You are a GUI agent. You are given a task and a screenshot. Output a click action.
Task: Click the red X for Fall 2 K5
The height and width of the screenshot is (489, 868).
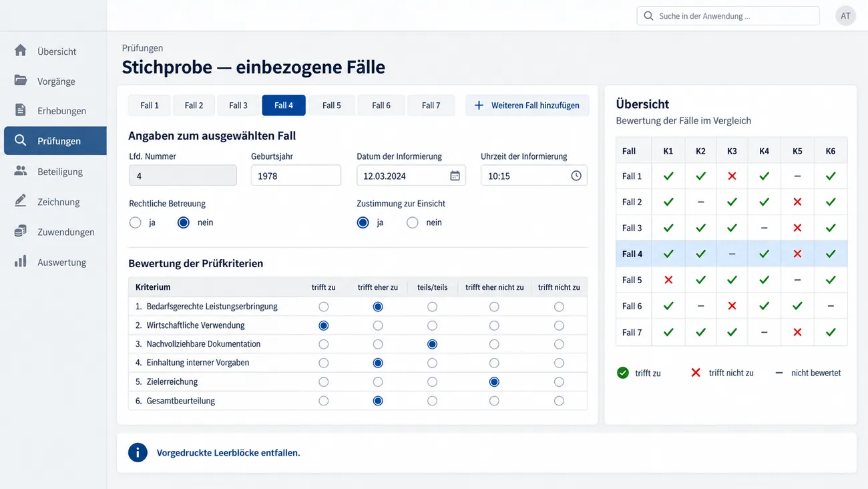click(797, 202)
